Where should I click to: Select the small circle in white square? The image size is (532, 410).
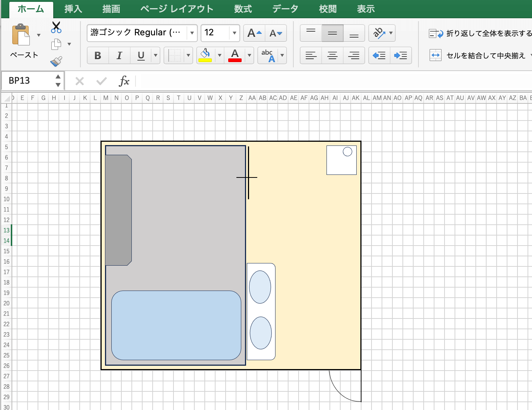tap(347, 151)
